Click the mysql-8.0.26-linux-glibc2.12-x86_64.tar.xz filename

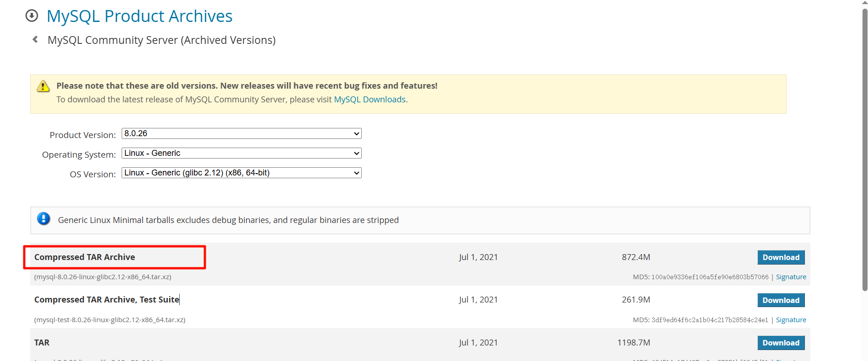[x=103, y=277]
